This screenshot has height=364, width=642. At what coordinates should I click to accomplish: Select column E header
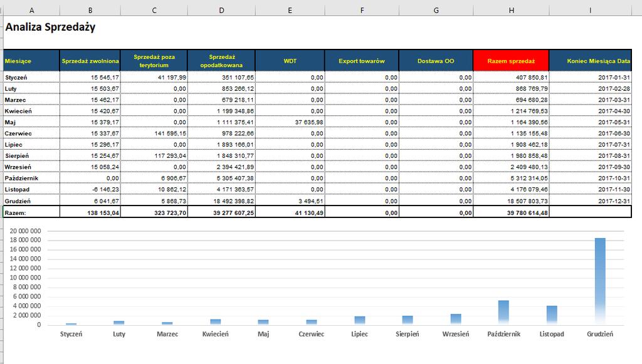[x=290, y=10]
